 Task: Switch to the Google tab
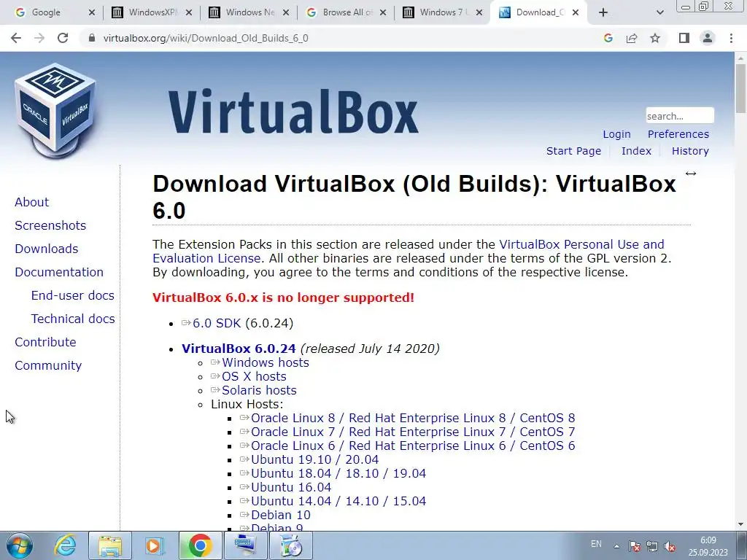point(46,12)
